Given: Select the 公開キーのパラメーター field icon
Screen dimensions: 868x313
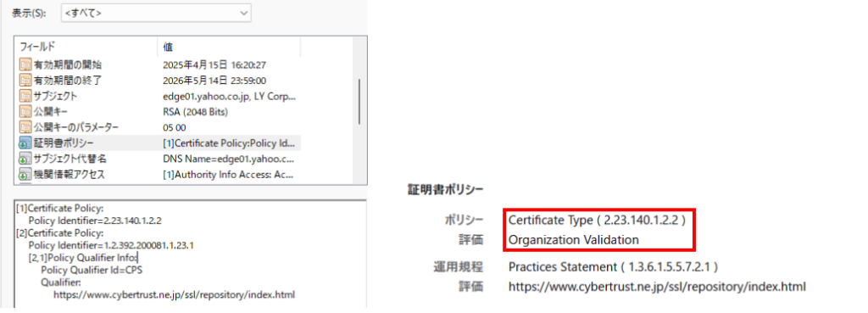Looking at the screenshot, I should pyautogui.click(x=25, y=127).
